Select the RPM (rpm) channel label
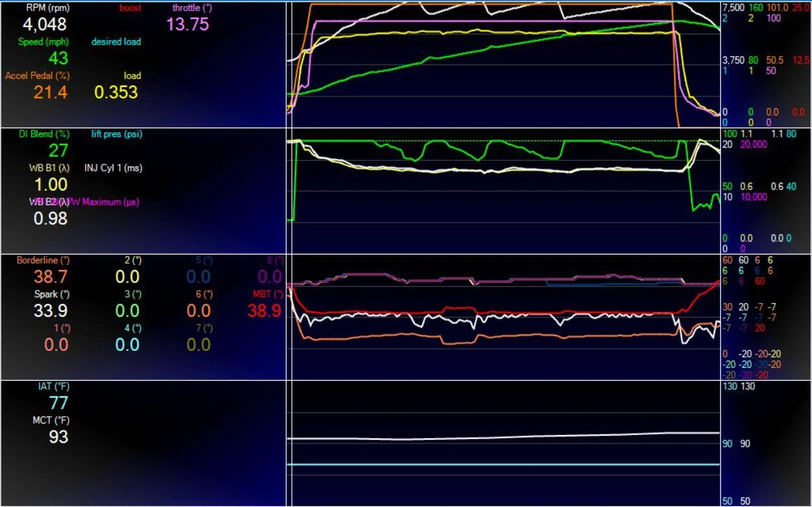Viewport: 812px width, 507px height. click(47, 8)
